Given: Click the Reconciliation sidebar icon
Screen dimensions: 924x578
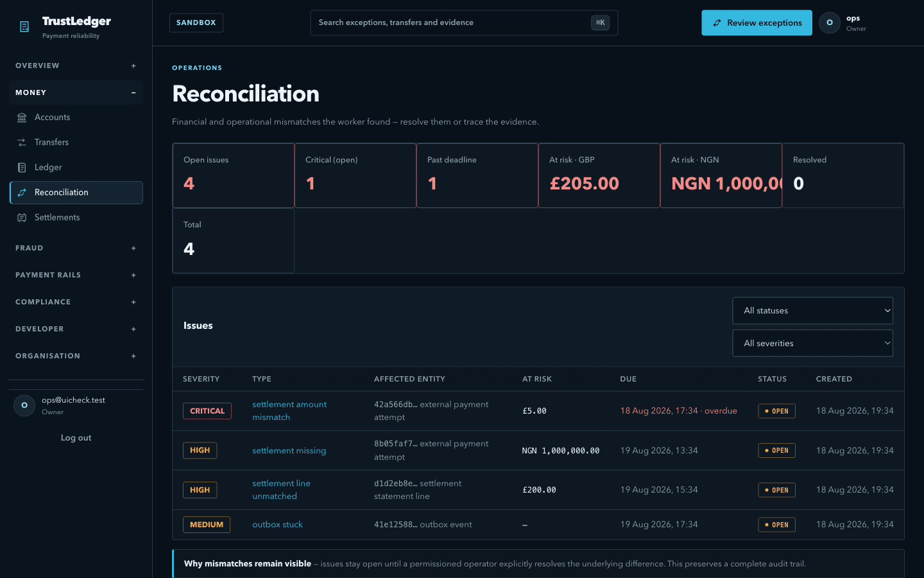Looking at the screenshot, I should click(x=22, y=193).
